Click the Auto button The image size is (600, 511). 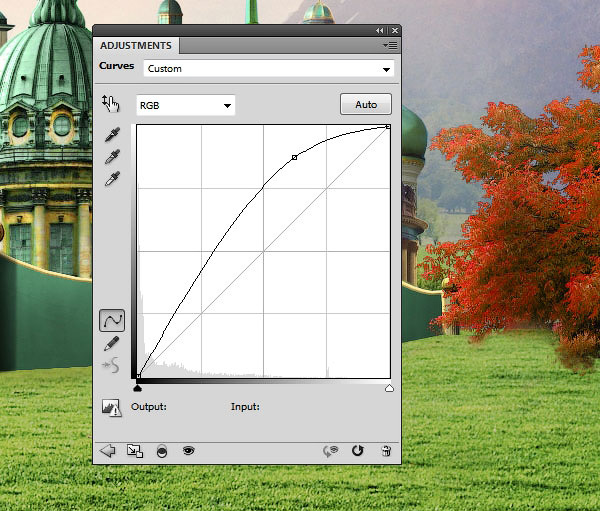(365, 104)
